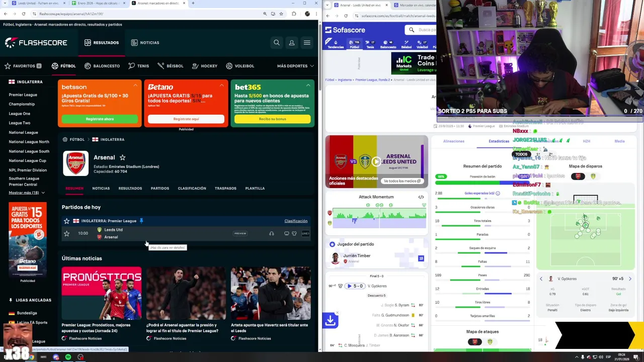644x362 pixels.
Task: Toggle favorite star for Leeds Utd vs Arsenal match
Action: [66, 233]
